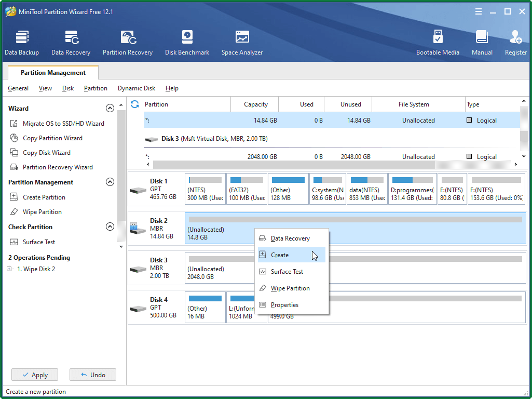Open the General menu
This screenshot has width=532, height=399.
18,88
